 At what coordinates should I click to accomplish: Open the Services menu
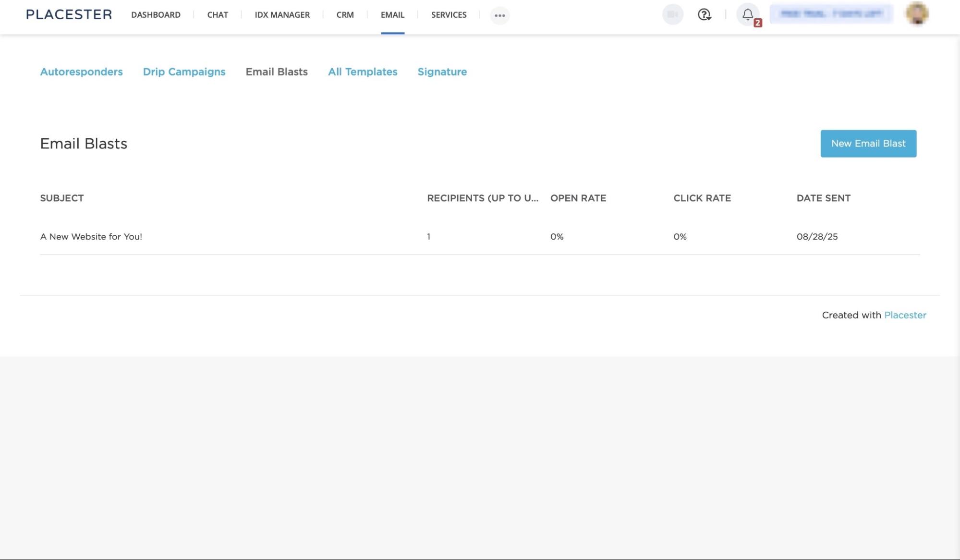[x=449, y=15]
